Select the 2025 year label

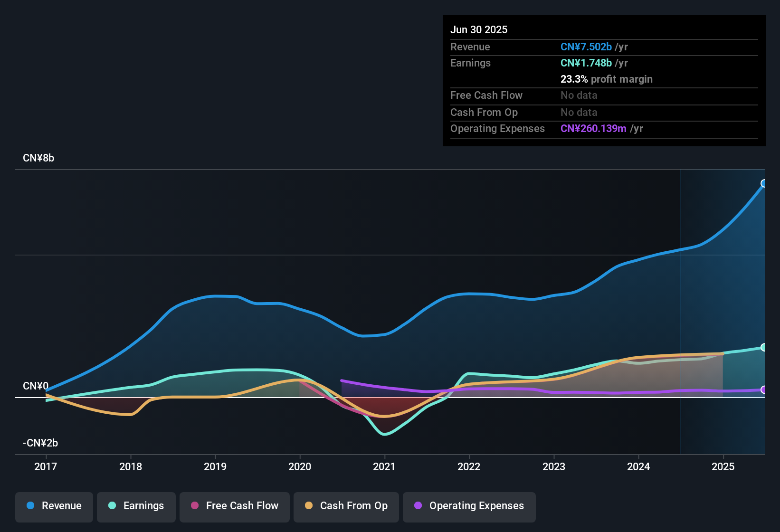point(723,467)
